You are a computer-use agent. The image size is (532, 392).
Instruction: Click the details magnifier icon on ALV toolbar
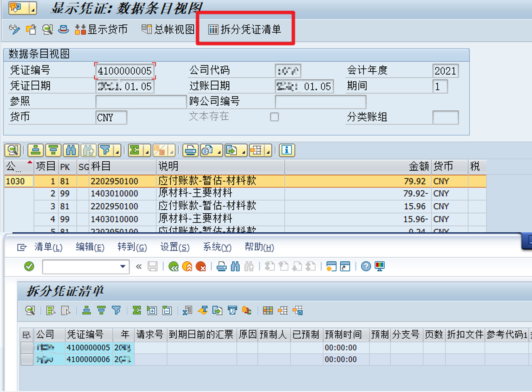(12, 151)
